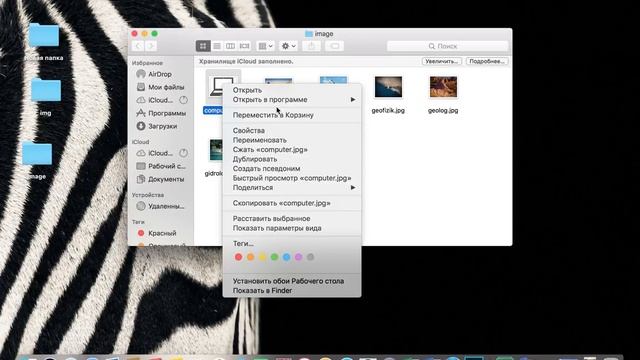
Task: Choose Показать параметры вида
Action: [x=291, y=228]
